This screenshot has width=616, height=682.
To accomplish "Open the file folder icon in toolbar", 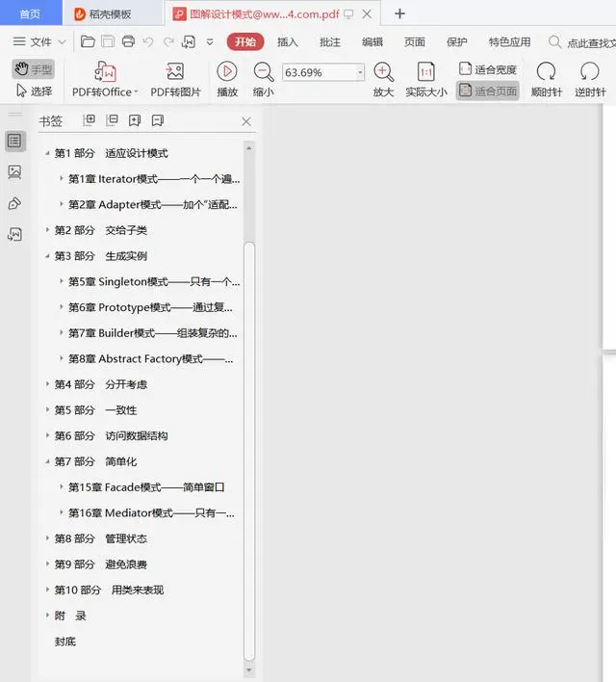I will (x=88, y=41).
